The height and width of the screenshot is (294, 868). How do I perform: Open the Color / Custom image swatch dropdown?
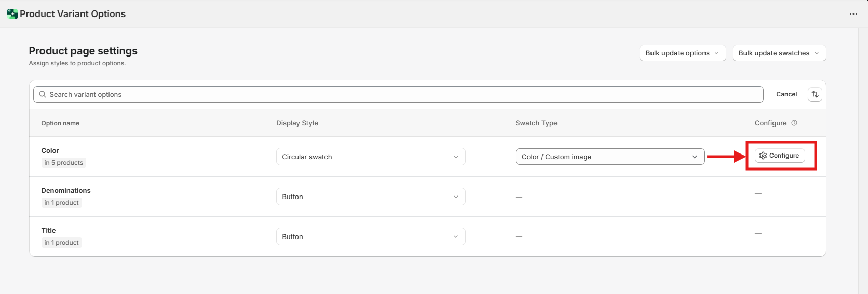[x=609, y=157]
